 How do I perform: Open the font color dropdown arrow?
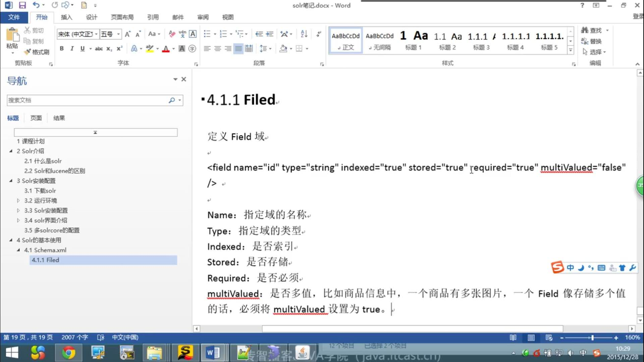[173, 49]
